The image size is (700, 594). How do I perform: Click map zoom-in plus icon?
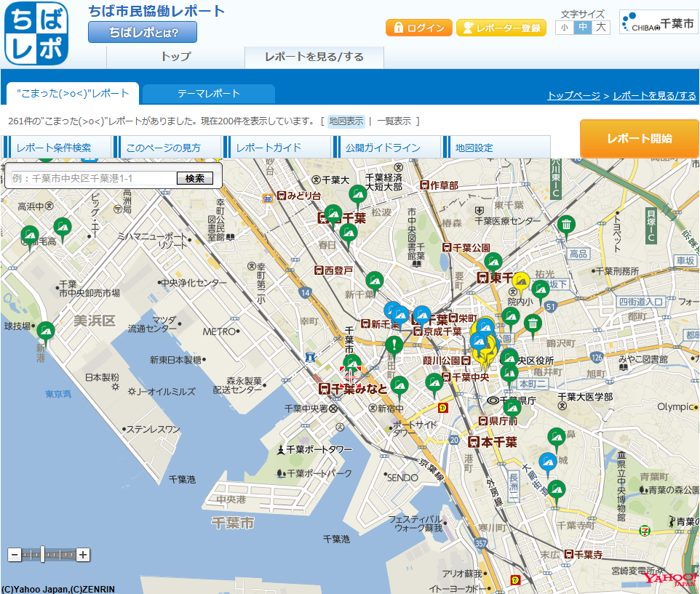click(83, 555)
